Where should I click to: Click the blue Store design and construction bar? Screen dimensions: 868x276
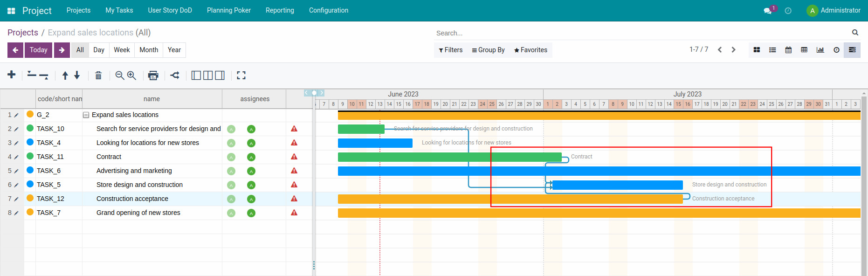pyautogui.click(x=618, y=185)
